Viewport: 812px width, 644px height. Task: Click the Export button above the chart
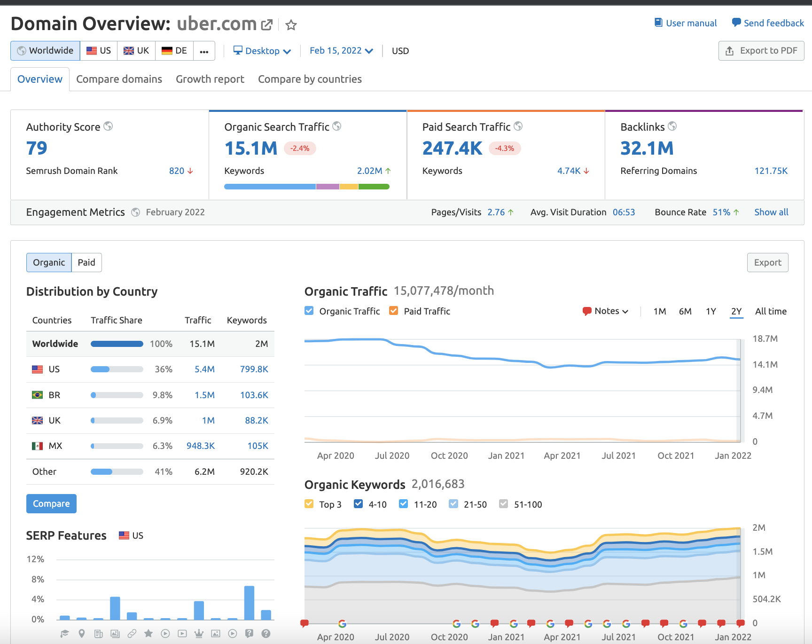(768, 262)
